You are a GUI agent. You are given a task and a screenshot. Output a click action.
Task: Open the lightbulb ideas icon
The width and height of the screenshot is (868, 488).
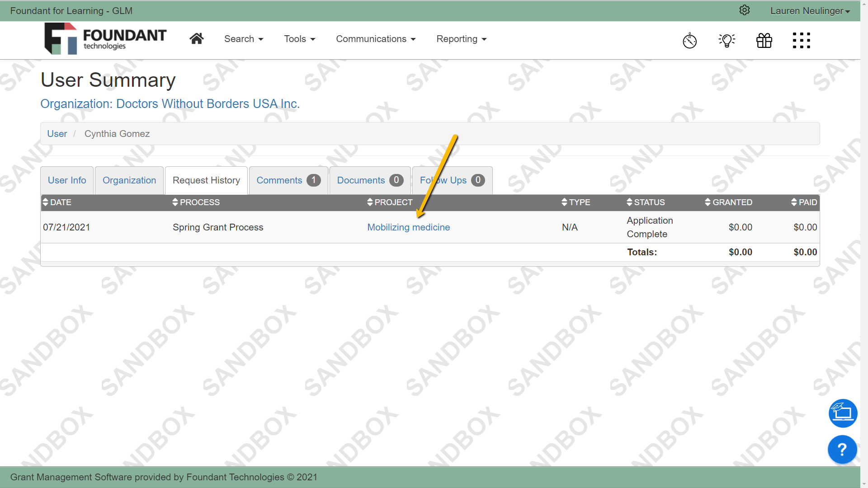tap(727, 40)
